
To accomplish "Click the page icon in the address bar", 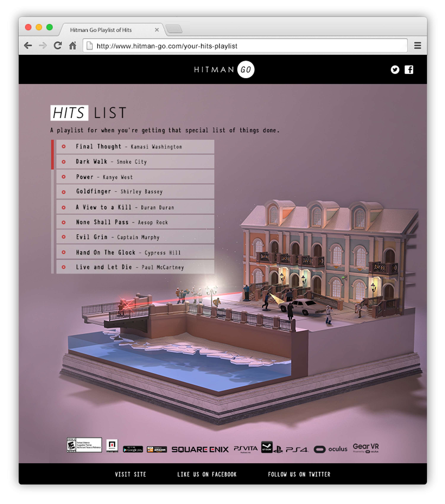I will click(90, 46).
